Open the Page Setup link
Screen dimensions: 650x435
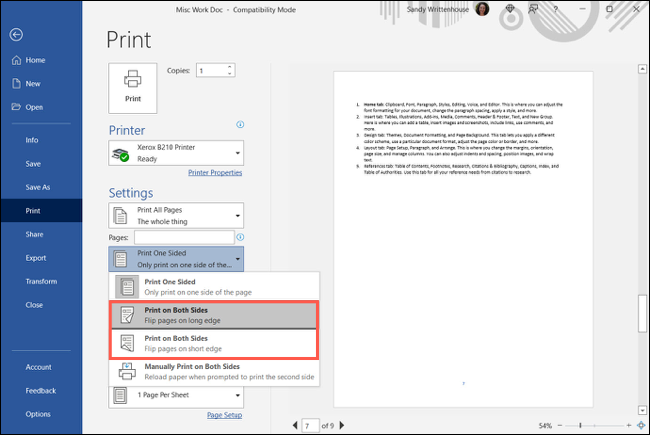225,415
